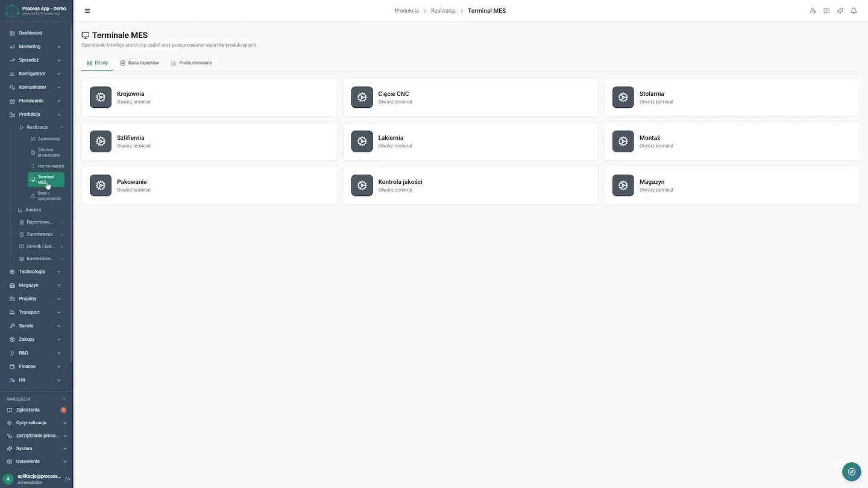The image size is (868, 488).
Task: Collapse the Produkcja menu chevron
Action: pyautogui.click(x=59, y=114)
